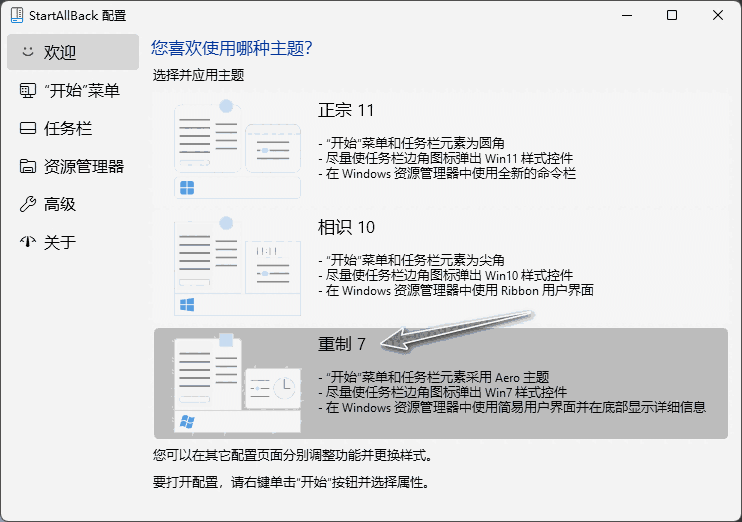Show the 关于 page

(x=73, y=242)
